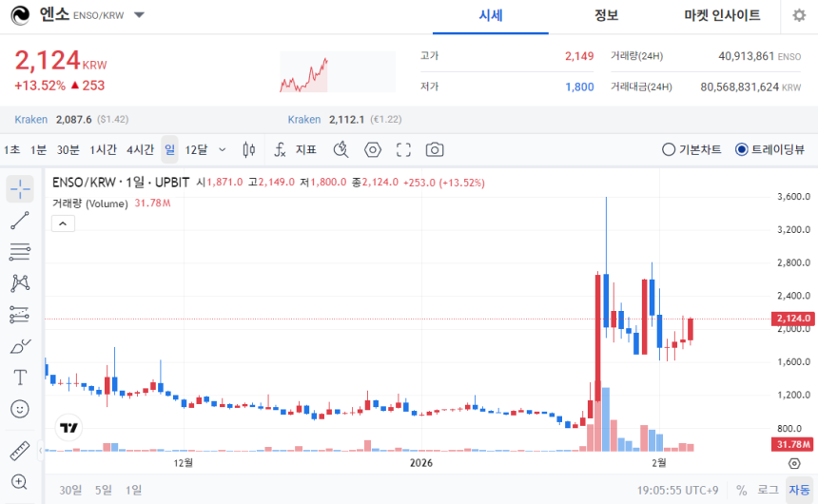Toggle 자동 auto scale

pos(799,491)
